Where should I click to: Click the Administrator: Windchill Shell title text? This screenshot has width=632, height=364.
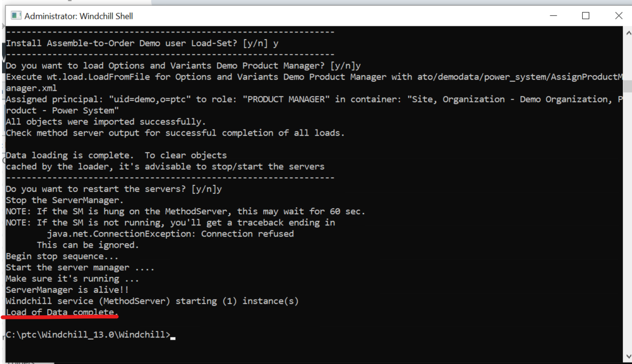pos(80,16)
